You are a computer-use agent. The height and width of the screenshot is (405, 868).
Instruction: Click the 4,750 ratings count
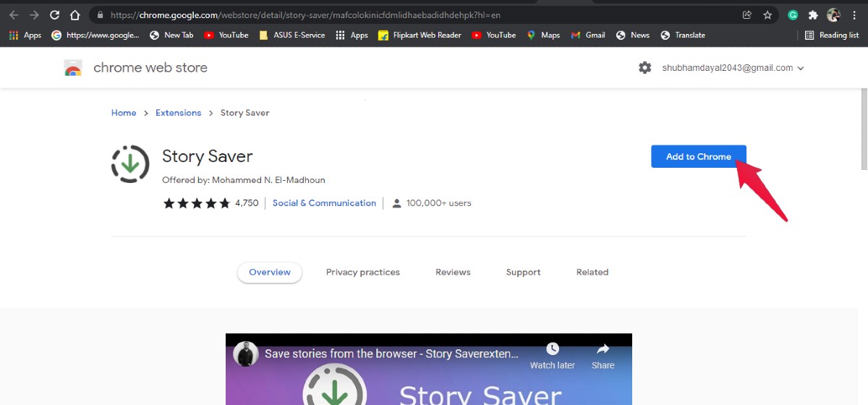pos(247,203)
